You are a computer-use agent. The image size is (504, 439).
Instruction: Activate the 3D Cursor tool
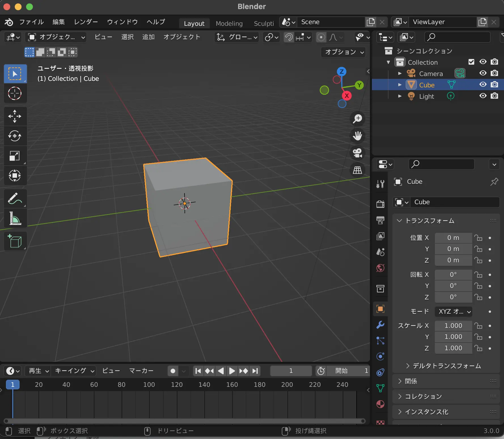click(15, 93)
